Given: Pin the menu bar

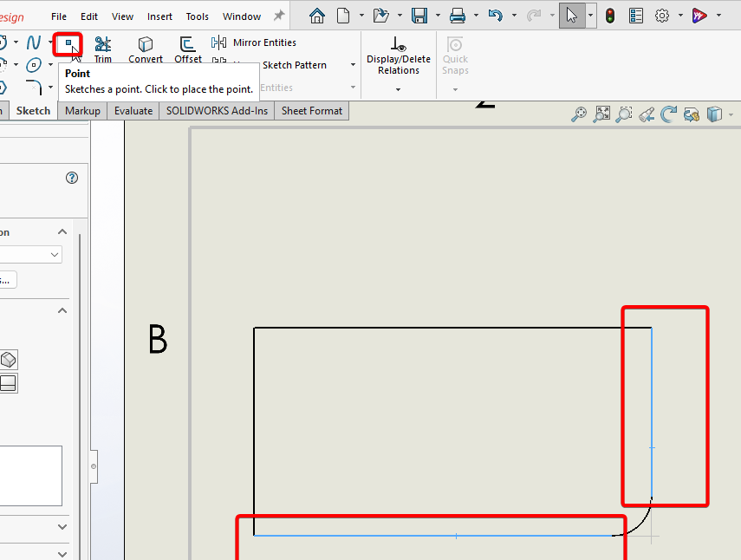Looking at the screenshot, I should 279,16.
